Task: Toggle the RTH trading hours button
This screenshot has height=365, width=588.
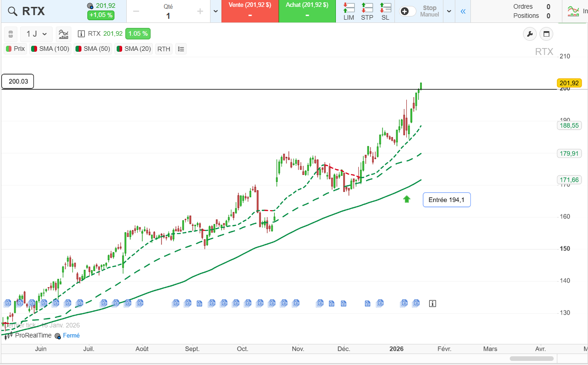Action: (x=164, y=49)
